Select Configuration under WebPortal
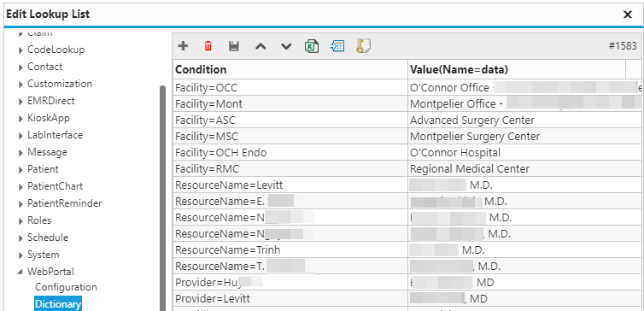The image size is (644, 311). pos(66,287)
